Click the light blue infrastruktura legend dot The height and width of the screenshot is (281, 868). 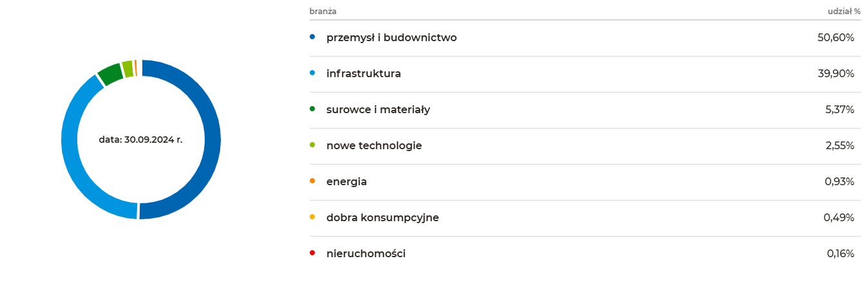[312, 73]
